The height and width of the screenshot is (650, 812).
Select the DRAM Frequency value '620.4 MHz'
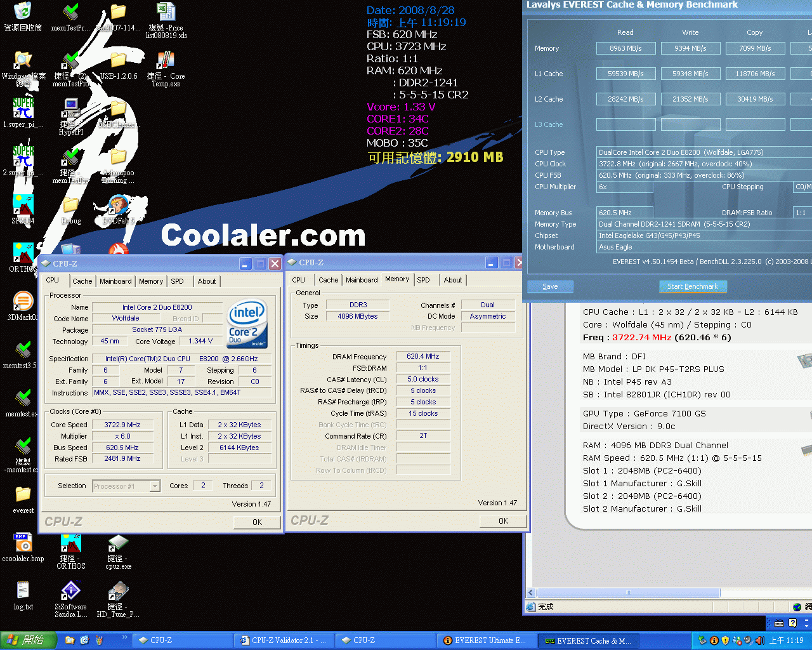click(423, 356)
